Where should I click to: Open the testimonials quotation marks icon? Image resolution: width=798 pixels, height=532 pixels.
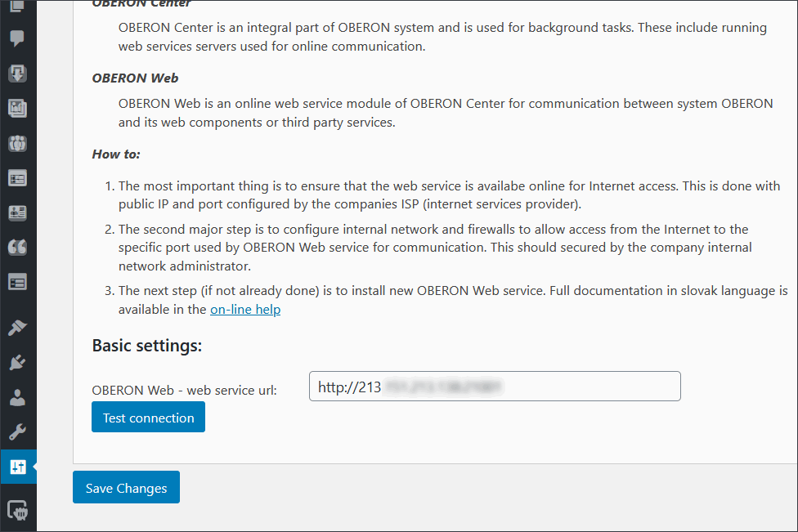click(x=17, y=247)
